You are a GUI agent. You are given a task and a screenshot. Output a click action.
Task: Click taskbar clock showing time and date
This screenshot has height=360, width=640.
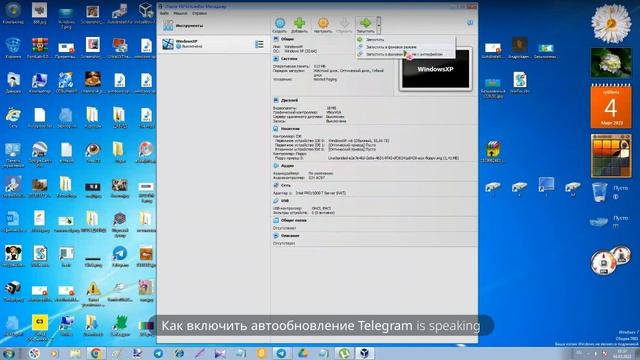tap(622, 353)
